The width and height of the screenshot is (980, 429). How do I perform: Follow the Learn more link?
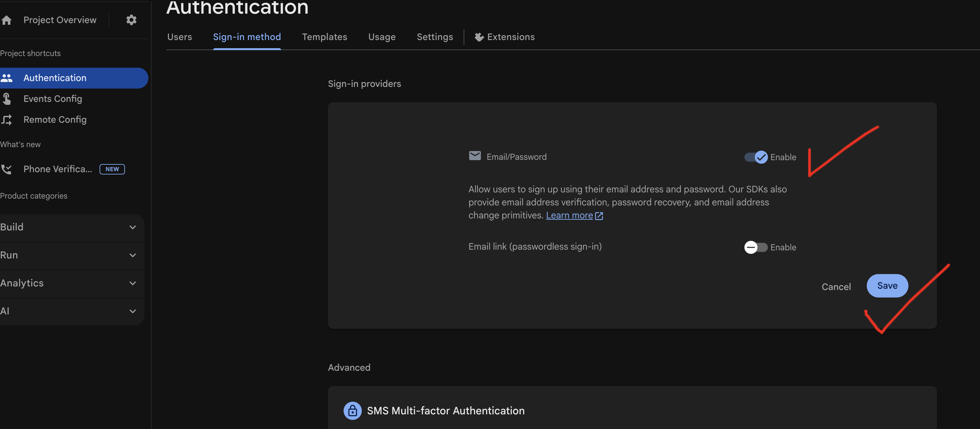tap(569, 215)
